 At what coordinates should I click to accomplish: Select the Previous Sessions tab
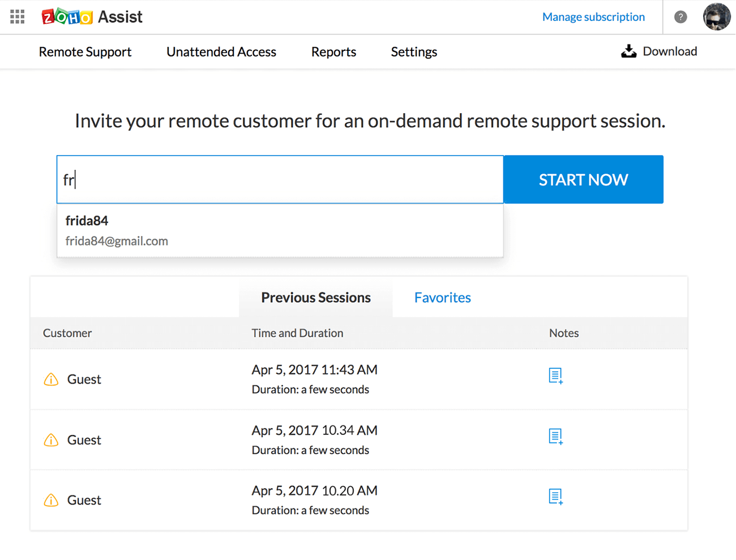pos(316,298)
